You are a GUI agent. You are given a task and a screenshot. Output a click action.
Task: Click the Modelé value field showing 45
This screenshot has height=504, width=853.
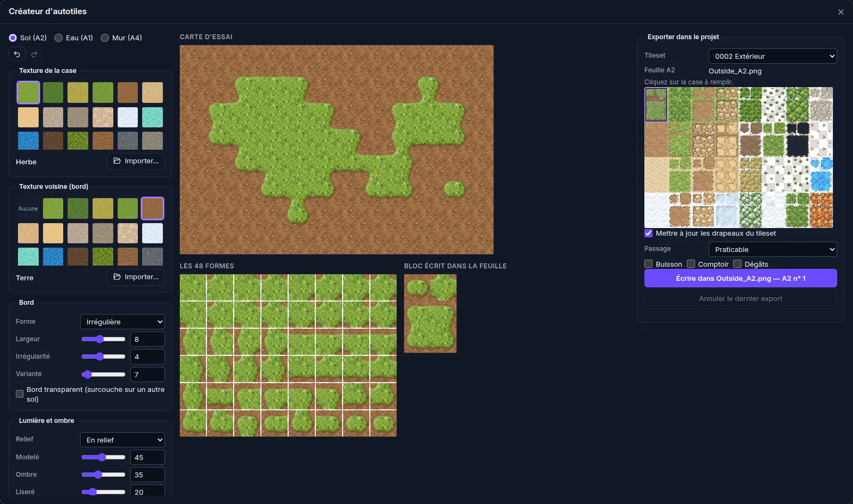pyautogui.click(x=148, y=457)
